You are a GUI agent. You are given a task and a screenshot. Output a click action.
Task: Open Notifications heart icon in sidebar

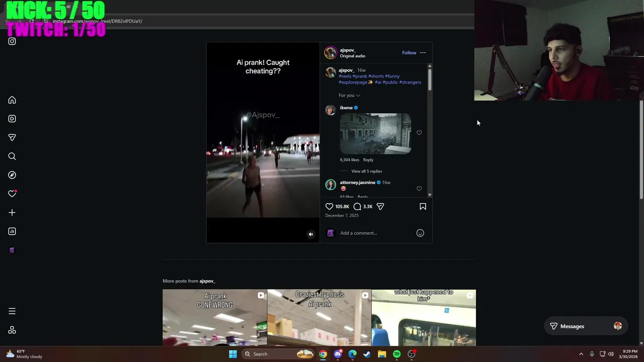click(12, 194)
